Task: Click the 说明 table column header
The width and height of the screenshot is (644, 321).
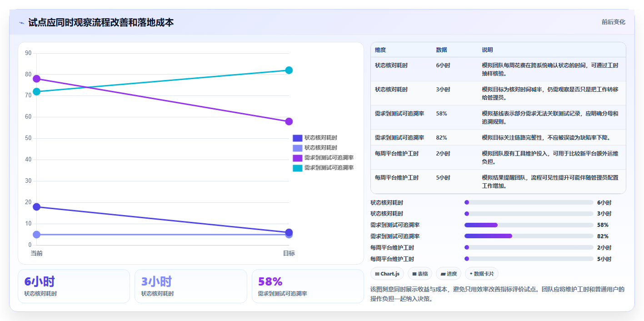Action: [x=487, y=50]
